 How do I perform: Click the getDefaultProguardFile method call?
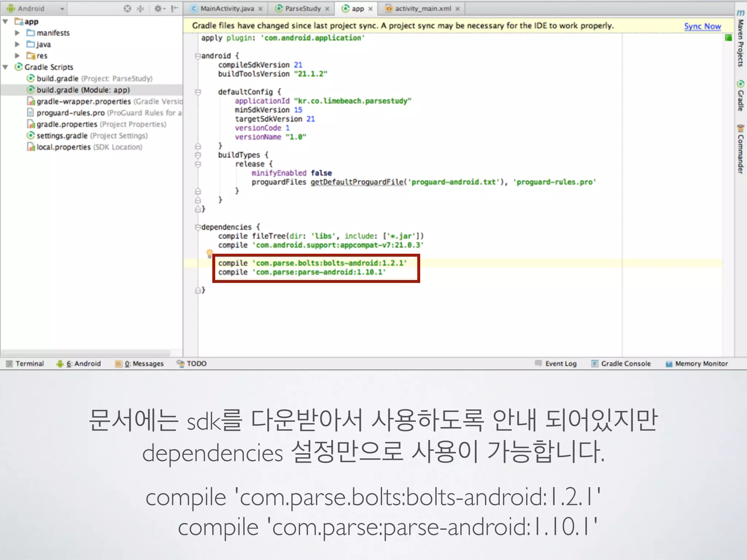pyautogui.click(x=357, y=182)
